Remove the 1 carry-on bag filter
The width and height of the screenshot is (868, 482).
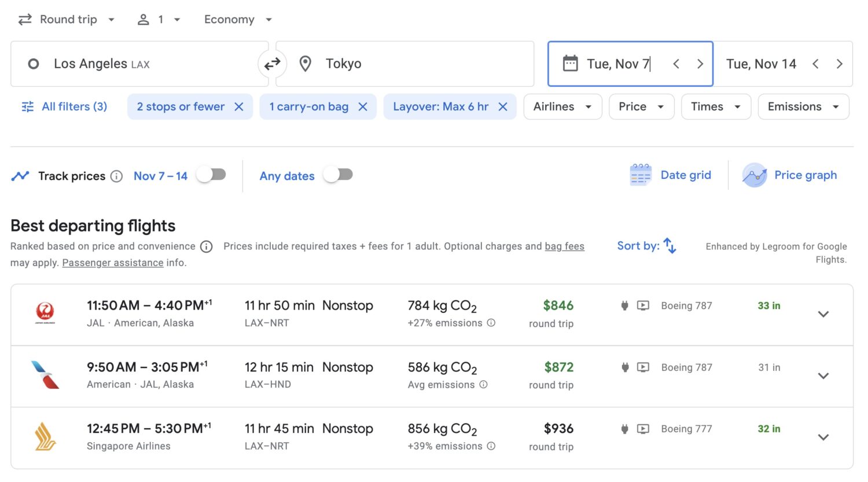[x=363, y=107]
